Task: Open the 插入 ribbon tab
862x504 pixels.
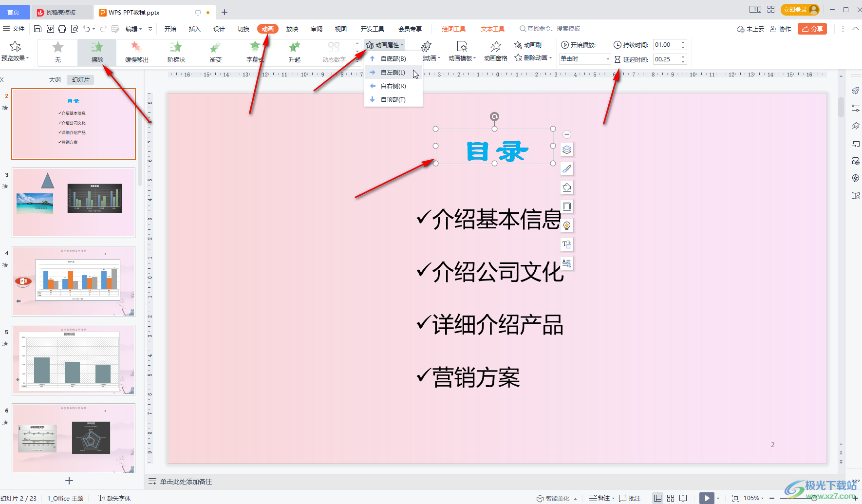Action: click(194, 29)
